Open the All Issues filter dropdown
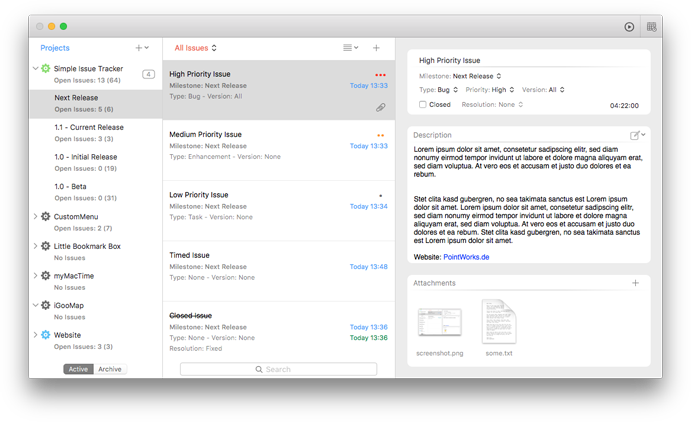Screen dimensions: 691x422 [x=195, y=48]
